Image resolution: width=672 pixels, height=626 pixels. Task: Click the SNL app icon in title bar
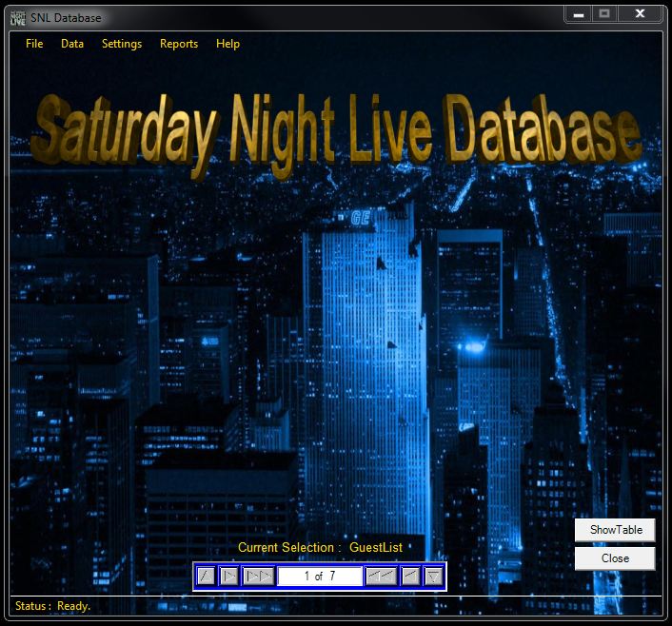coord(17,17)
